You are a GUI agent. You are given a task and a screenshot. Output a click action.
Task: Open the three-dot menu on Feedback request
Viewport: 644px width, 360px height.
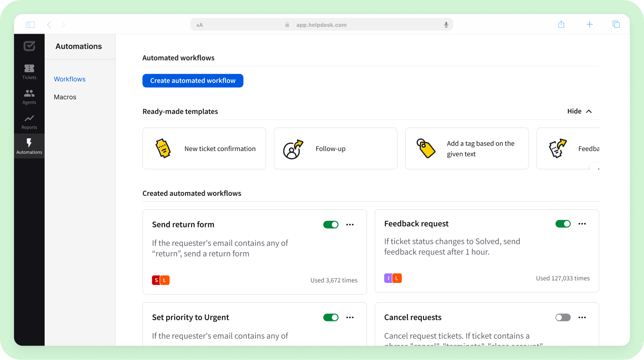582,223
